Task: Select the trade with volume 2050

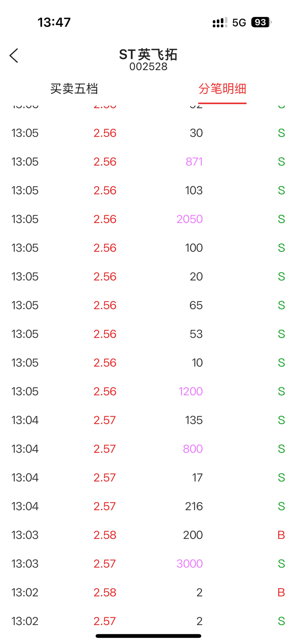Action: [148, 219]
